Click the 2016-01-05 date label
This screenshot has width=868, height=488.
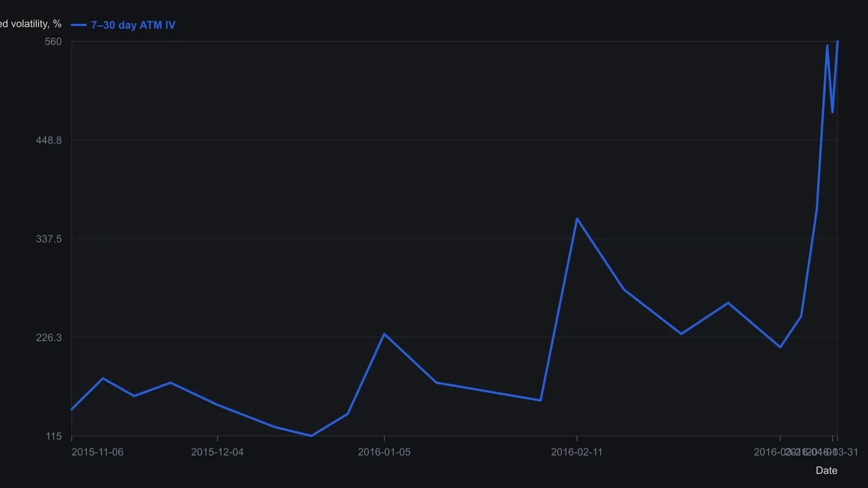[x=384, y=452]
